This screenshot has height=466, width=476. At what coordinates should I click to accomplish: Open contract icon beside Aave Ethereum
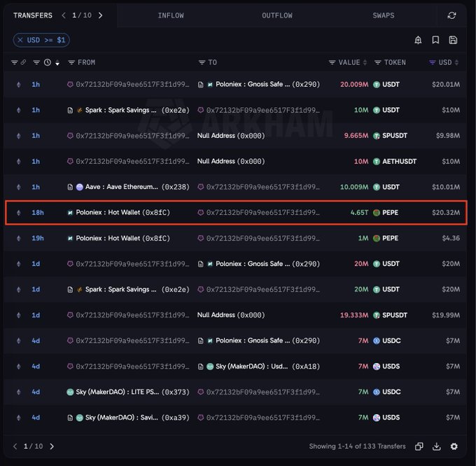coord(70,188)
